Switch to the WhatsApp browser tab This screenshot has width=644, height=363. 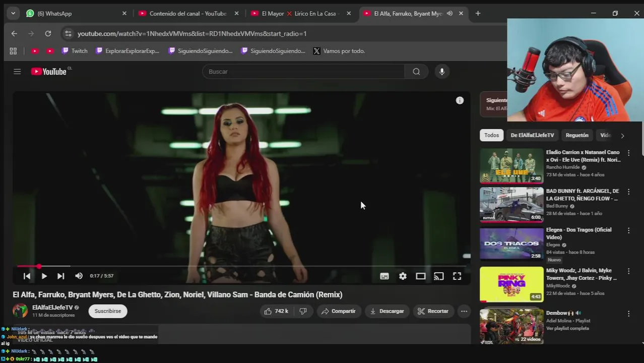[x=76, y=14]
